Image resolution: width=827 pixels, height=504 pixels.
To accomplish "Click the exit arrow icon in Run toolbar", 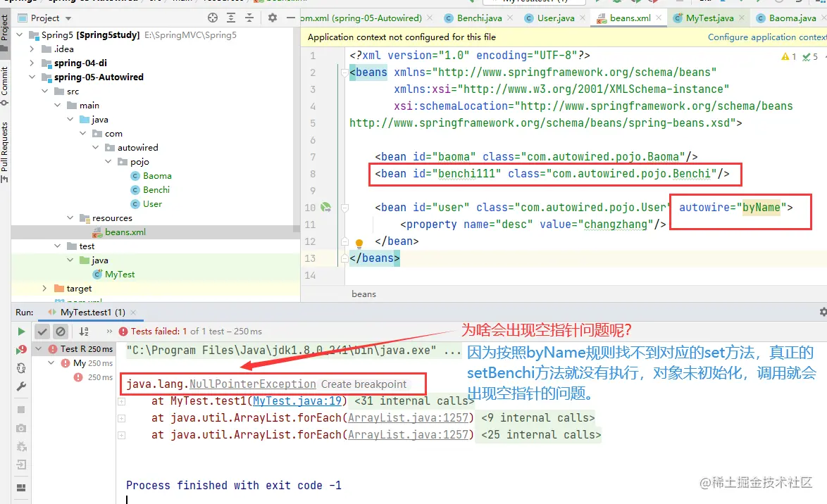I will pos(21,465).
